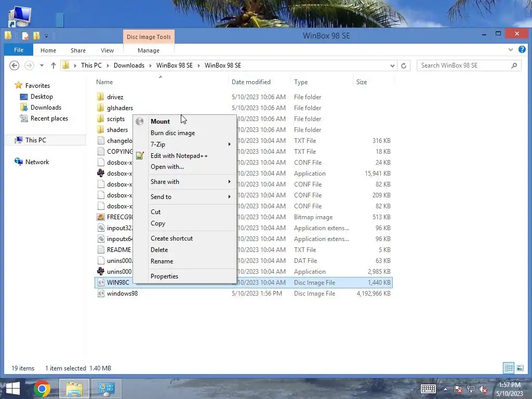The image size is (532, 399).
Task: Switch to the View ribbon tab
Action: pos(107,50)
